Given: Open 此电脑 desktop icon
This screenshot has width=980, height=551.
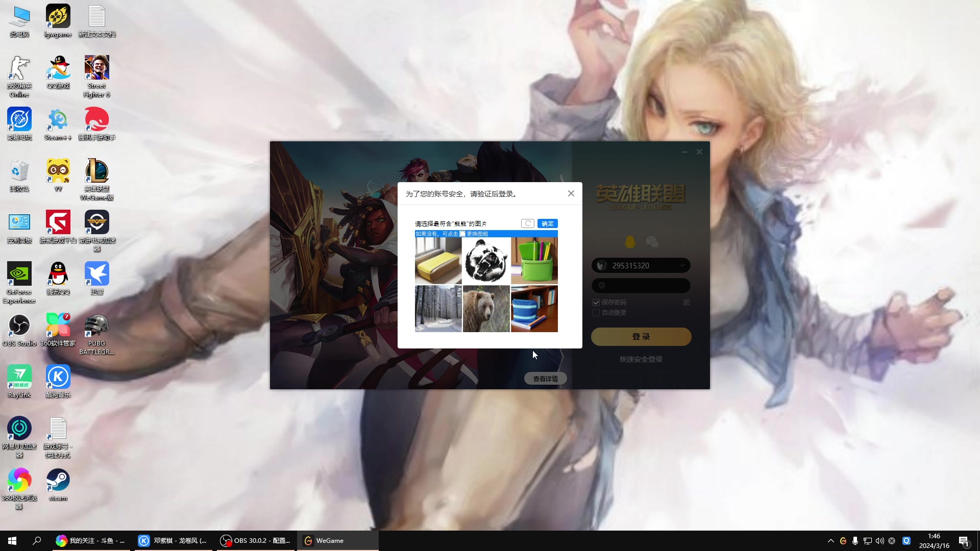Looking at the screenshot, I should pos(19,21).
